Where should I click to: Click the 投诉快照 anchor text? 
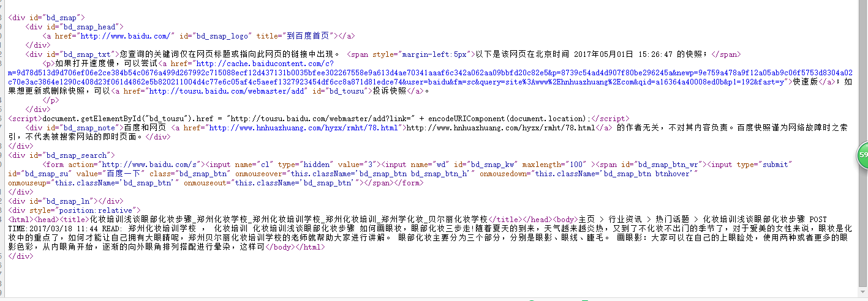coord(388,91)
